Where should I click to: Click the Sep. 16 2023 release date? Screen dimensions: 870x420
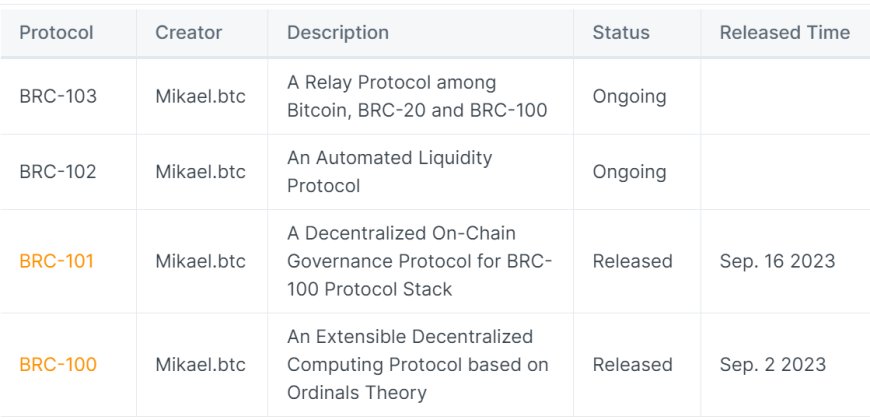(777, 261)
